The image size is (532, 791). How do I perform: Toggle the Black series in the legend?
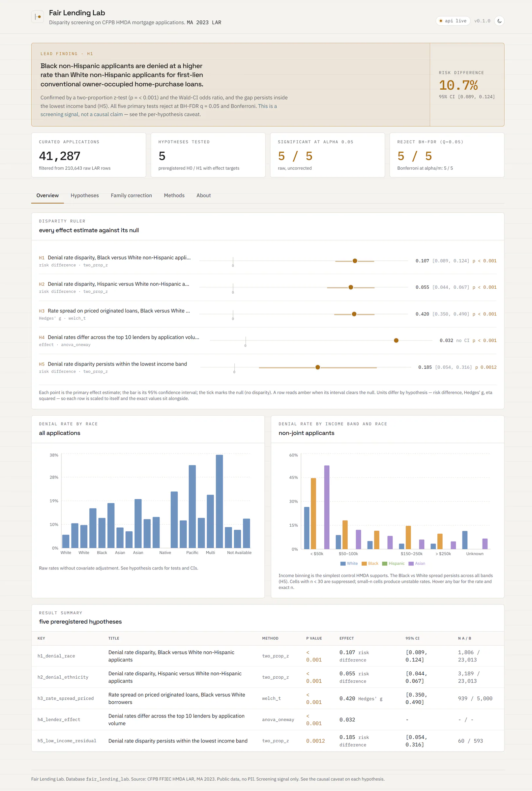[370, 563]
